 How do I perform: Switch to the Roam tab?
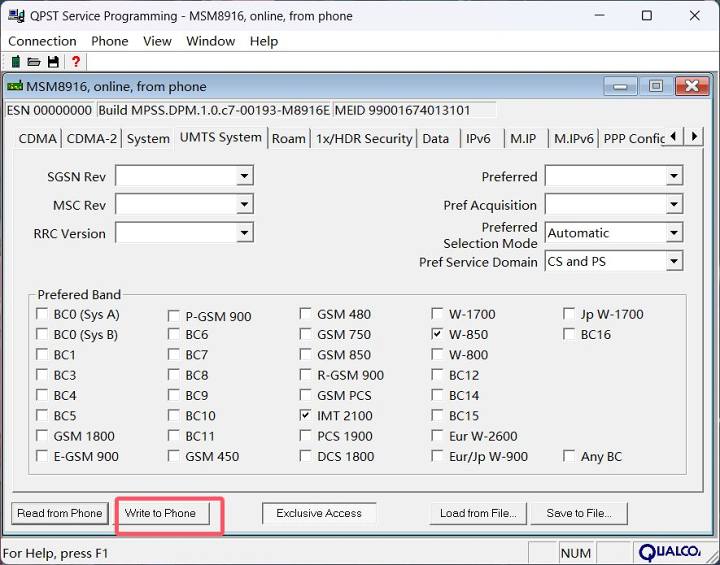click(289, 139)
